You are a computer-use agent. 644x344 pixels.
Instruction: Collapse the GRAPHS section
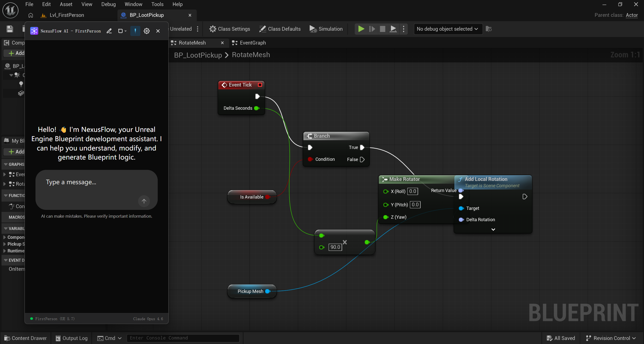click(x=6, y=164)
